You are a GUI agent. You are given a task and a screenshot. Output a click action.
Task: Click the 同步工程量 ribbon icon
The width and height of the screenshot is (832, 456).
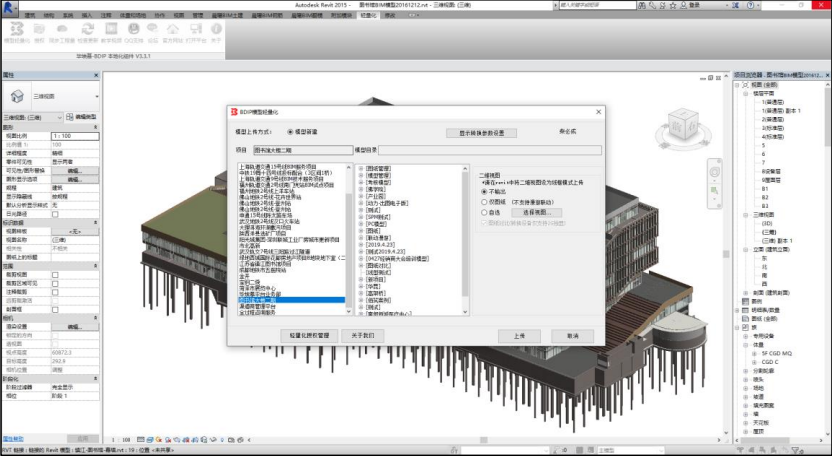pyautogui.click(x=62, y=29)
